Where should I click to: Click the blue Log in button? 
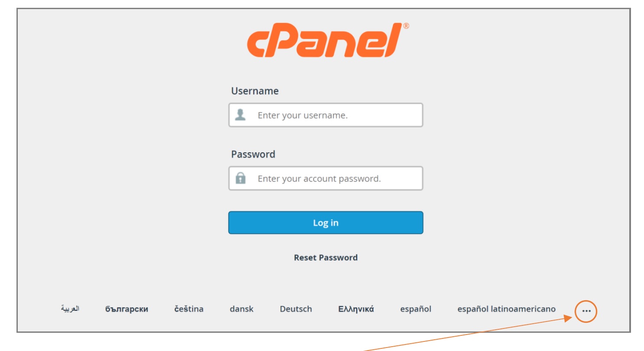[326, 223]
